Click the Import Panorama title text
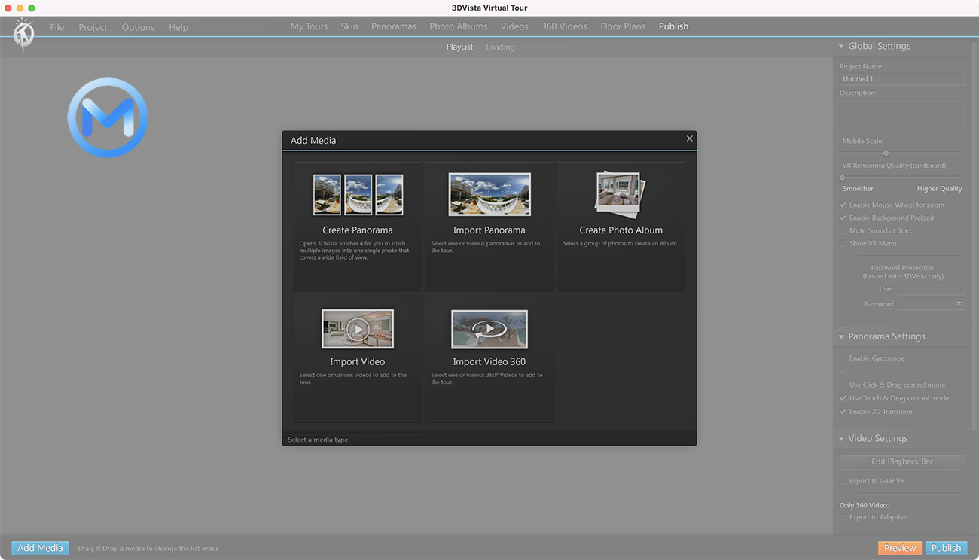This screenshot has height=560, width=979. pos(489,230)
